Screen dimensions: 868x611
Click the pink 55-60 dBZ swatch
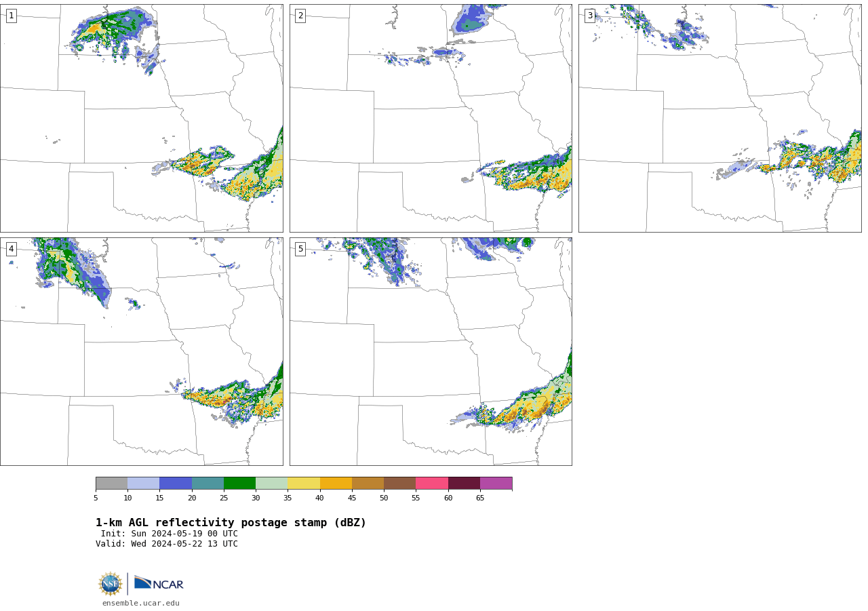pos(432,484)
